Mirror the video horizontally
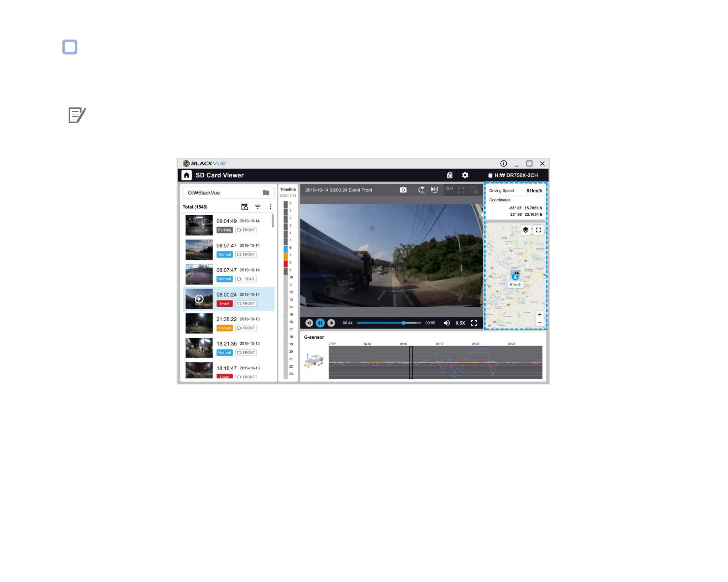This screenshot has height=582, width=728. pyautogui.click(x=435, y=190)
